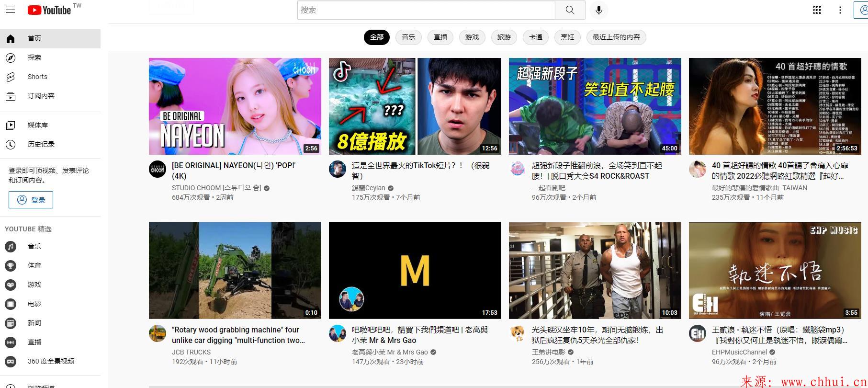Viewport: 868px width, 388px height.
Task: Click the 首页 home icon
Action: tap(11, 39)
